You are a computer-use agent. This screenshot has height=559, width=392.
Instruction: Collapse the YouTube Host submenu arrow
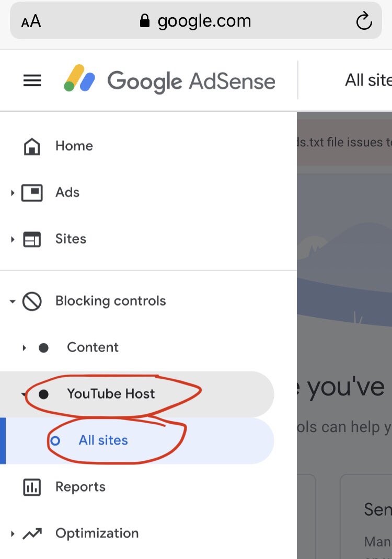click(x=24, y=394)
